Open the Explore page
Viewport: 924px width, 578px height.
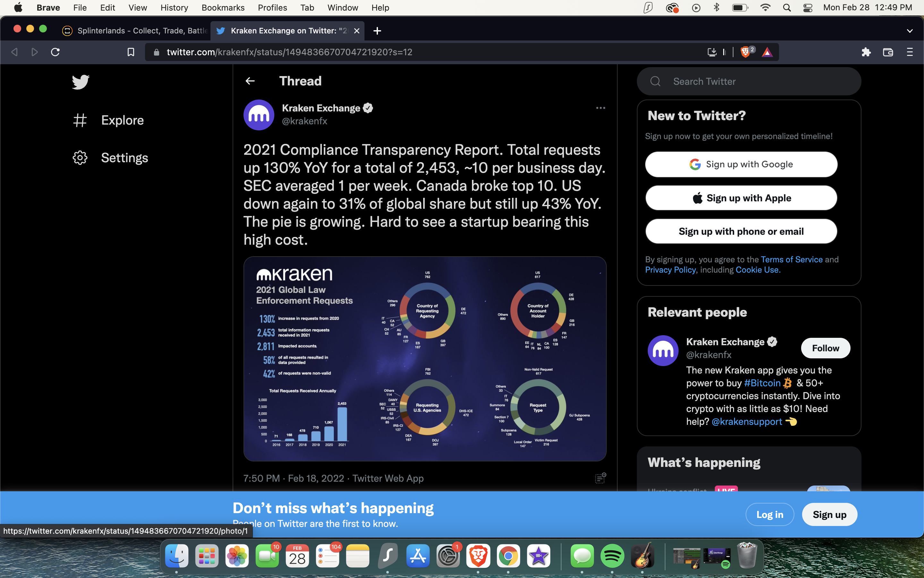click(108, 120)
